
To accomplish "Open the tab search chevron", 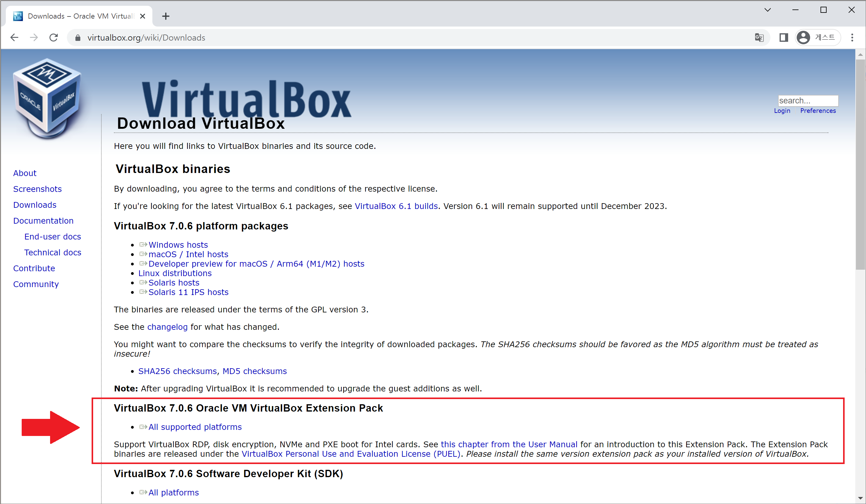I will [767, 10].
